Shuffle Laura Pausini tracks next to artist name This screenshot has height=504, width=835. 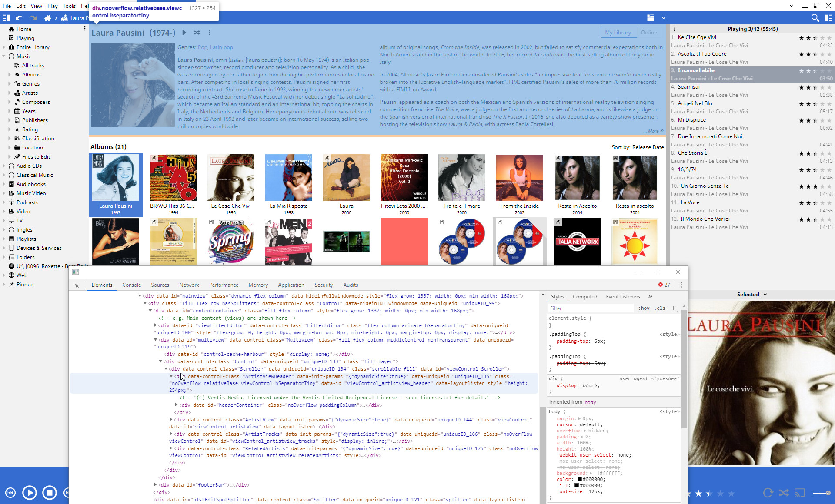197,33
